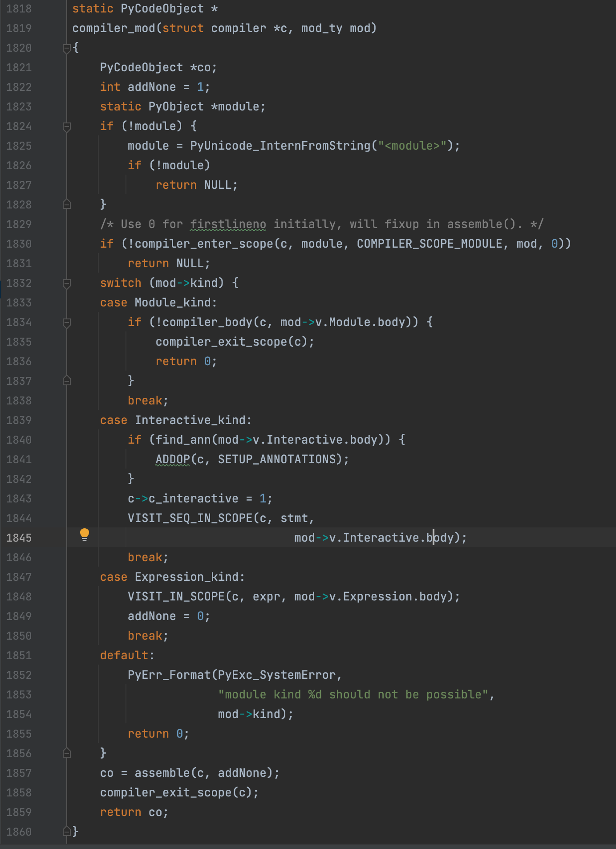Image resolution: width=616 pixels, height=849 pixels.
Task: Collapse the if (!module) block fold
Action: [67, 127]
